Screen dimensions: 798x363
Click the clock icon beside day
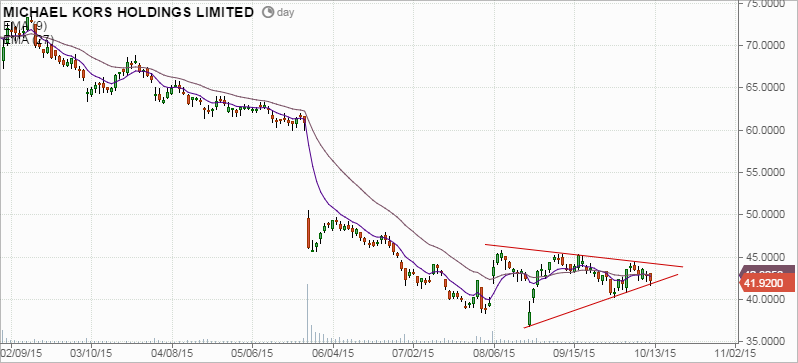point(268,12)
